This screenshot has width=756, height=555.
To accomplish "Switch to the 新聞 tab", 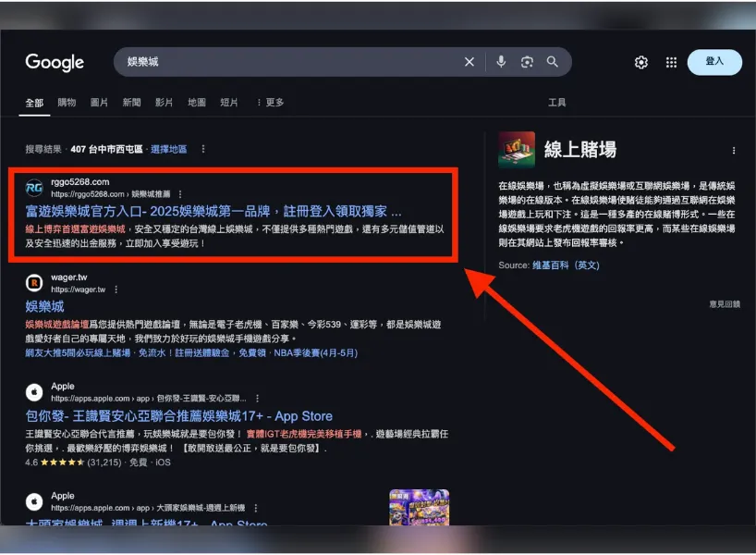I will (131, 103).
